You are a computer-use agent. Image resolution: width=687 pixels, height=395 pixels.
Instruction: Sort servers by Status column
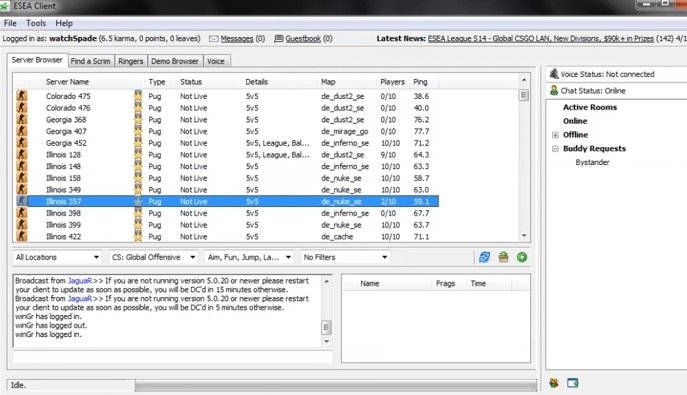[191, 82]
